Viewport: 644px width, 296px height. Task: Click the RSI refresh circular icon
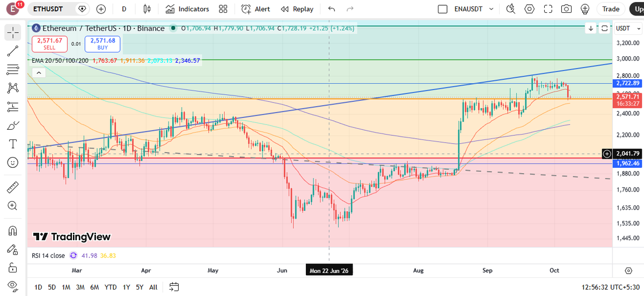73,256
